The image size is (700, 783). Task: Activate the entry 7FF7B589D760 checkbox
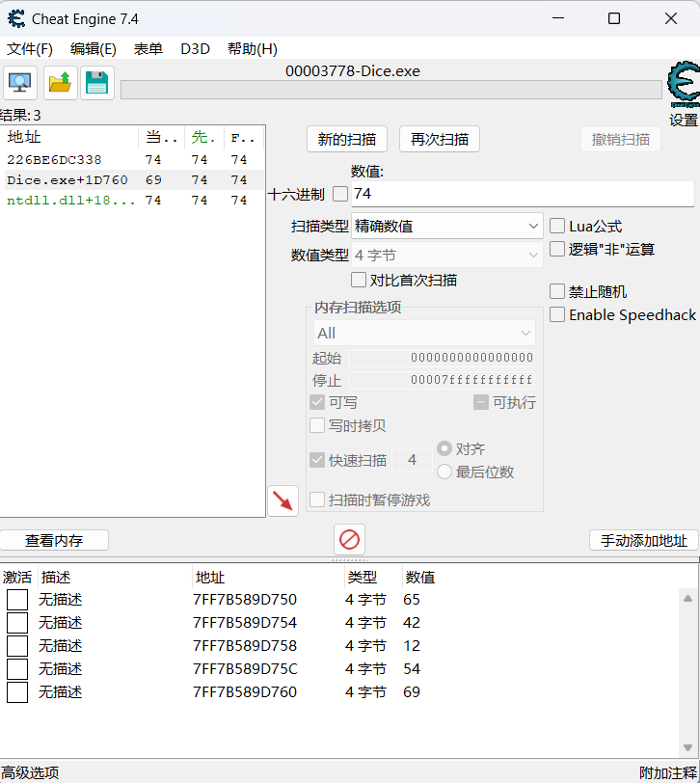(x=17, y=692)
